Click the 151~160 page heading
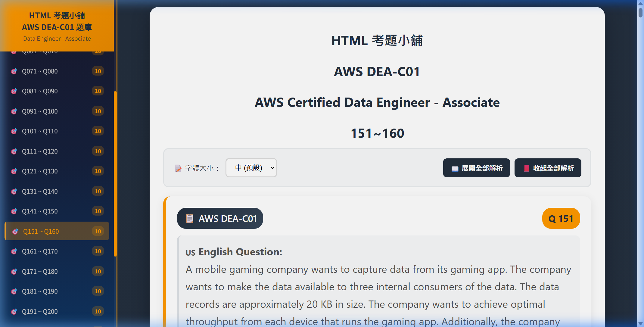 tap(377, 133)
